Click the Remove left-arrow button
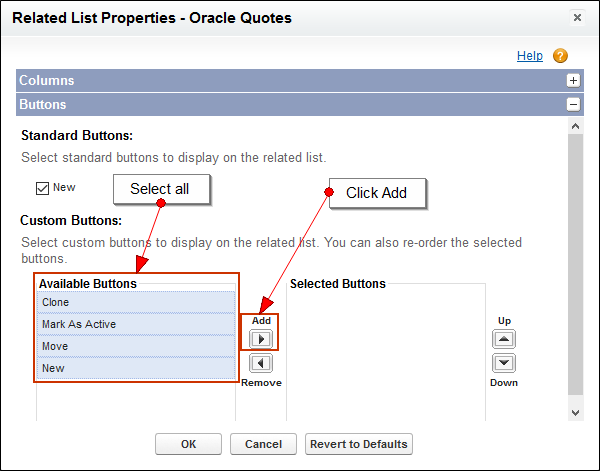600x471 pixels. (260, 364)
